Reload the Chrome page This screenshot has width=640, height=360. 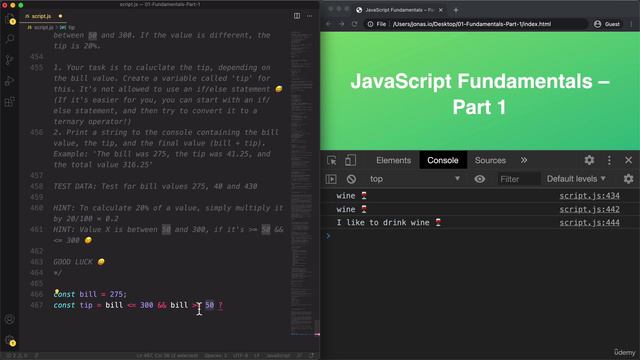pyautogui.click(x=354, y=24)
